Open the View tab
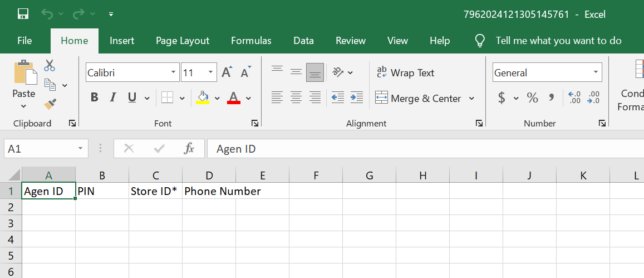Image resolution: width=644 pixels, height=278 pixels. [397, 41]
